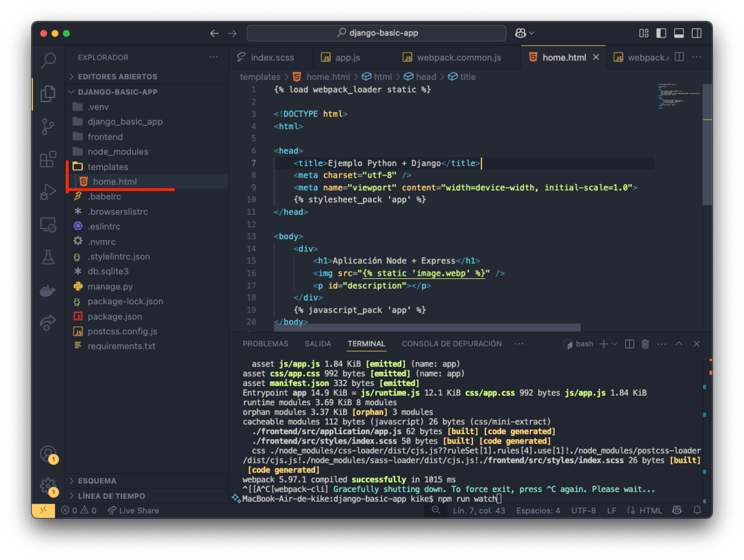Image resolution: width=744 pixels, height=560 pixels.
Task: Click Live Share in status bar
Action: (x=133, y=510)
